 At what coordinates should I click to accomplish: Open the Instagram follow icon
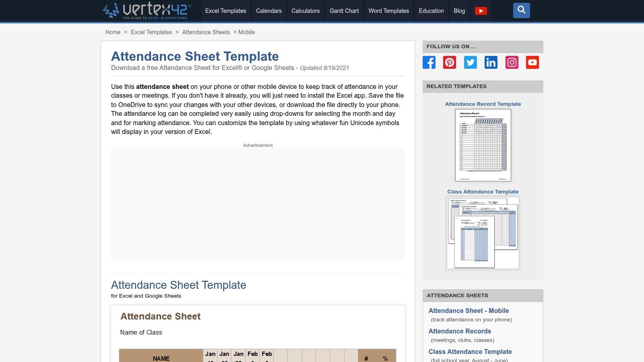[512, 62]
